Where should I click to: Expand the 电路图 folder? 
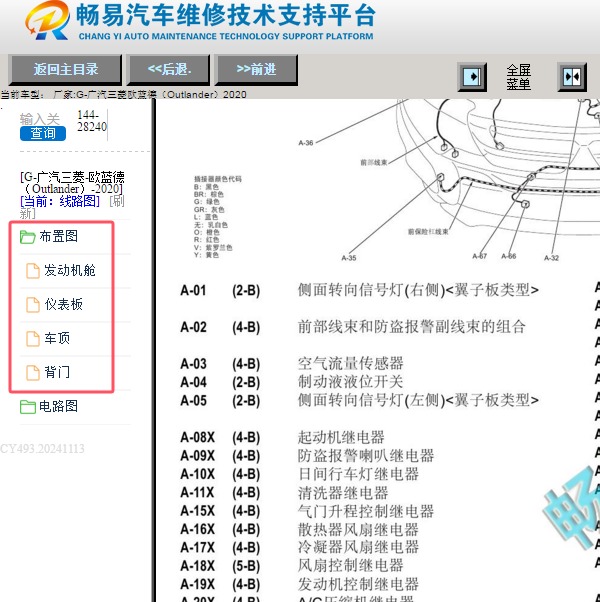click(x=58, y=406)
